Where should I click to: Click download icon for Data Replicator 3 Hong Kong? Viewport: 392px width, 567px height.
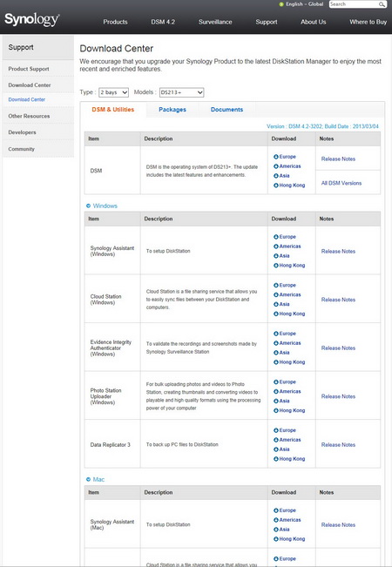[276, 459]
